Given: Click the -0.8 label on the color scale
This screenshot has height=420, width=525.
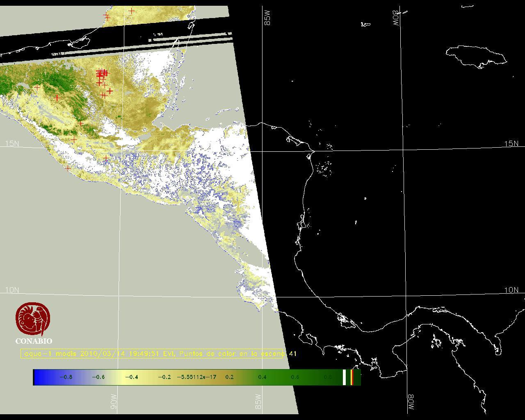Looking at the screenshot, I should pyautogui.click(x=66, y=377).
